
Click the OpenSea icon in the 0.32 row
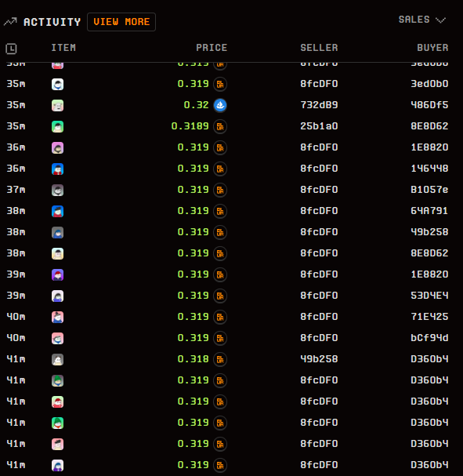coord(220,105)
